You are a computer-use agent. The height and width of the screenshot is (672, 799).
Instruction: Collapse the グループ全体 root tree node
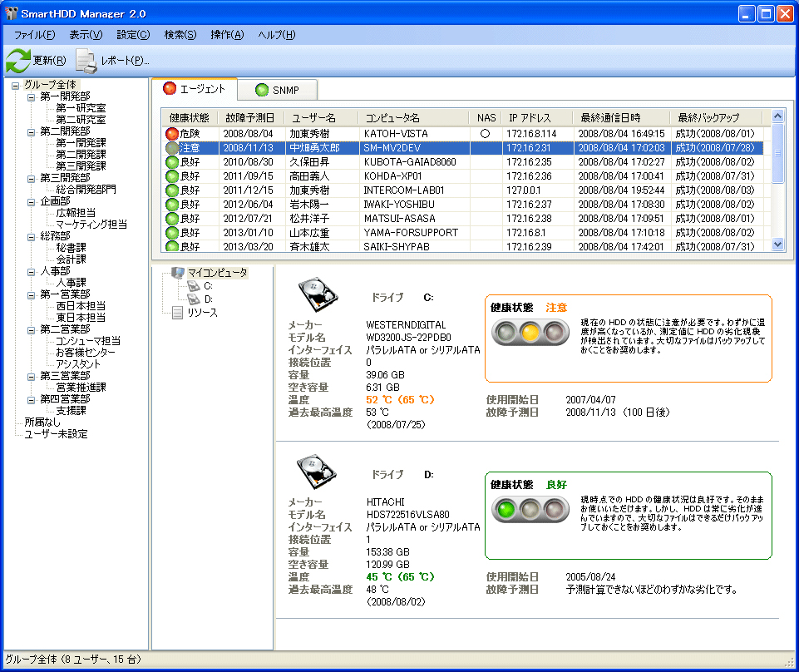coord(15,85)
